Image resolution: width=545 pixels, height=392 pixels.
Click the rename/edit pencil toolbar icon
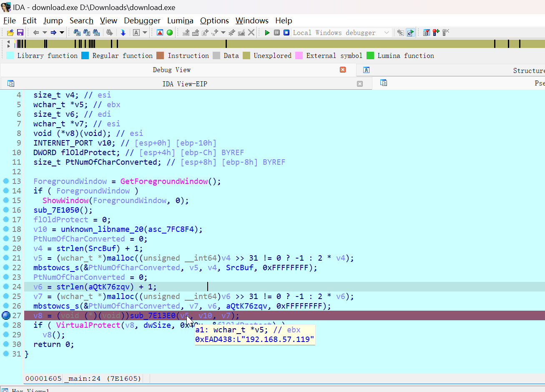[241, 33]
